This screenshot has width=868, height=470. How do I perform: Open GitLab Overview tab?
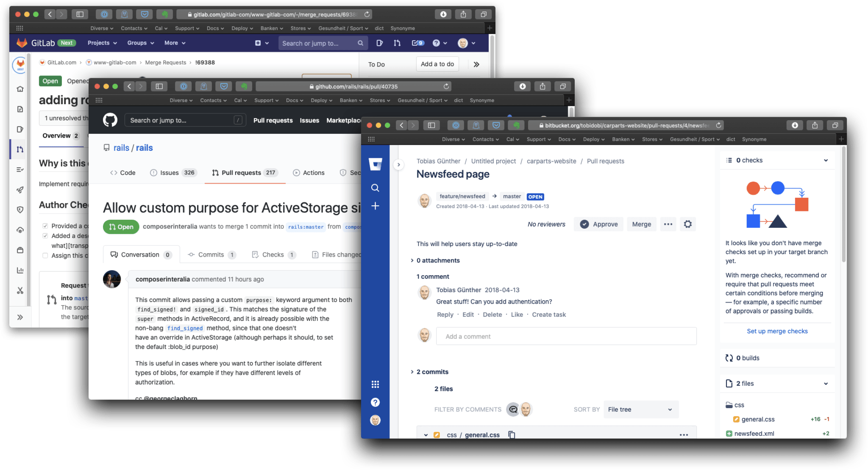pos(61,135)
